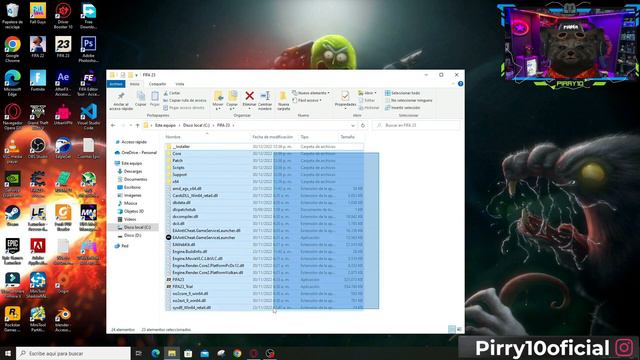Click Seleccionar todo
The image size is (640, 360).
coord(402,93)
